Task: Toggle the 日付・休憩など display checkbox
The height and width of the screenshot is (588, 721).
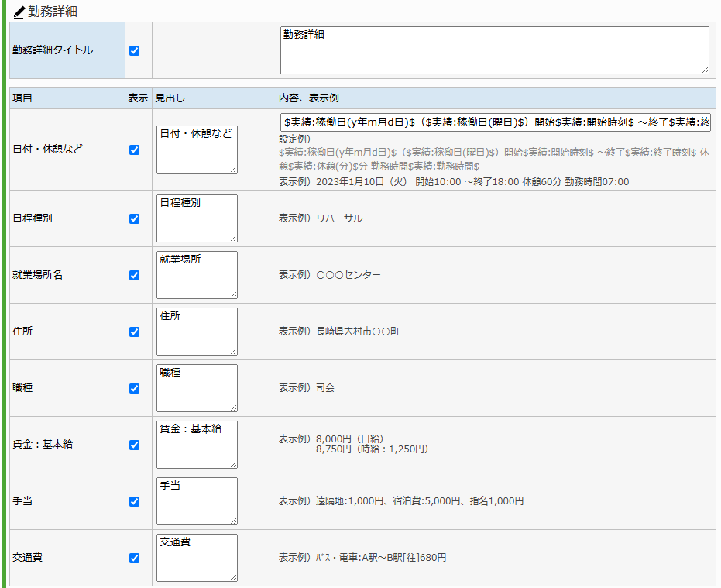Action: (134, 150)
